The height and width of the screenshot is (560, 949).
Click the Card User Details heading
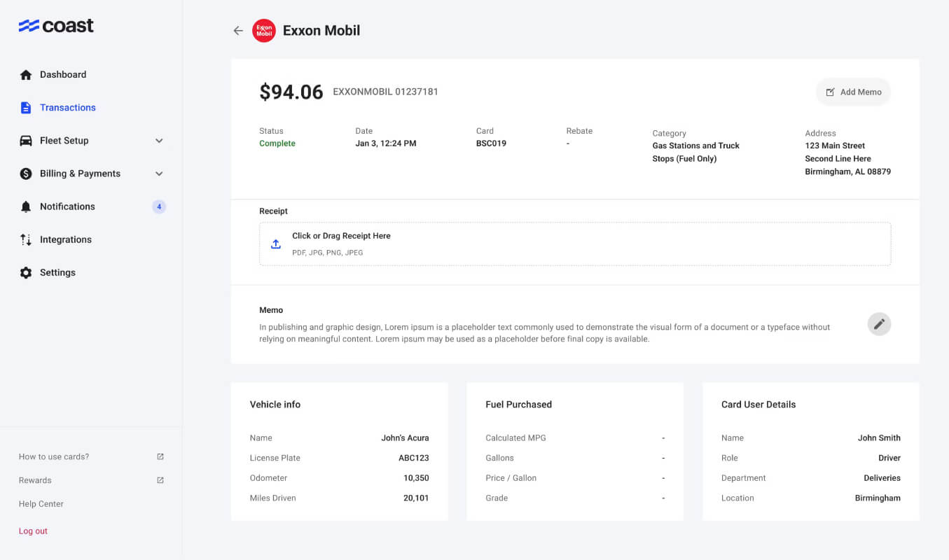(758, 405)
